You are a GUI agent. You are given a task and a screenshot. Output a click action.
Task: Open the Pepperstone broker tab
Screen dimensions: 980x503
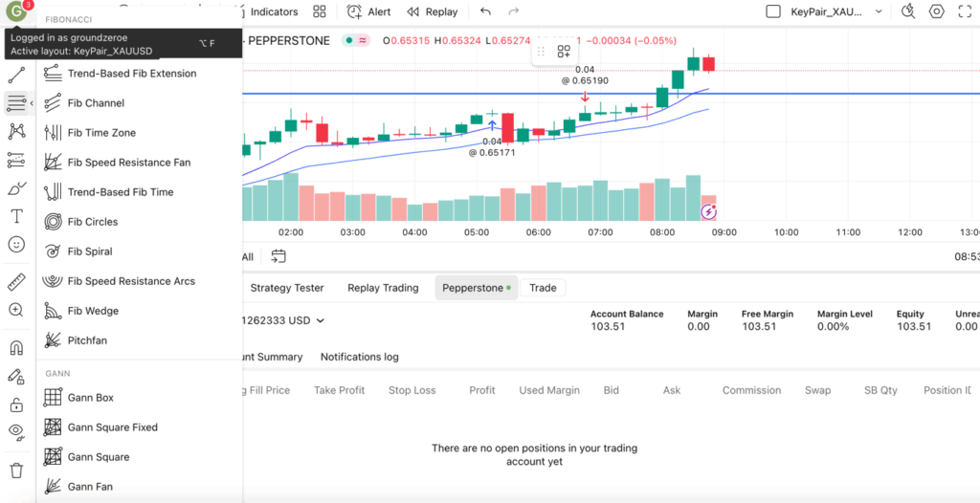tap(477, 288)
